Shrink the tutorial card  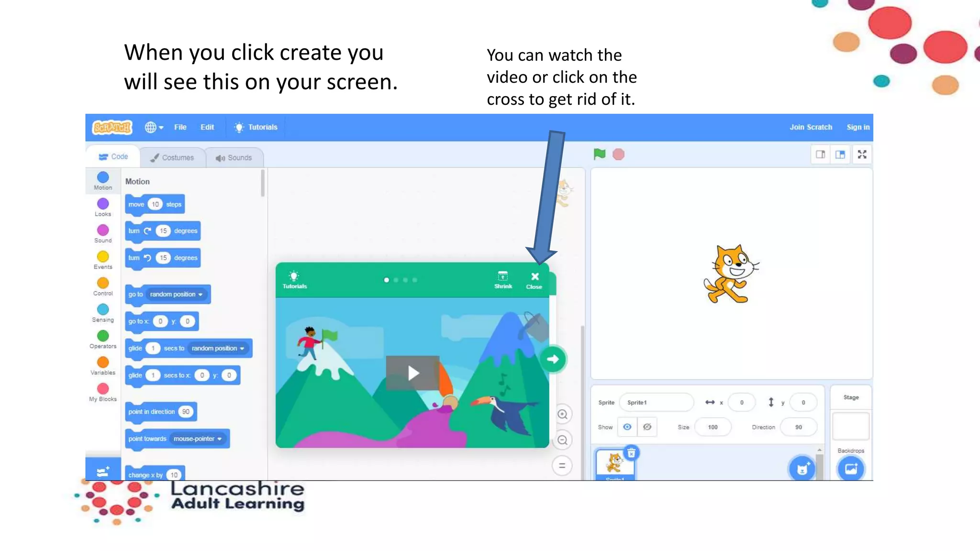point(503,280)
